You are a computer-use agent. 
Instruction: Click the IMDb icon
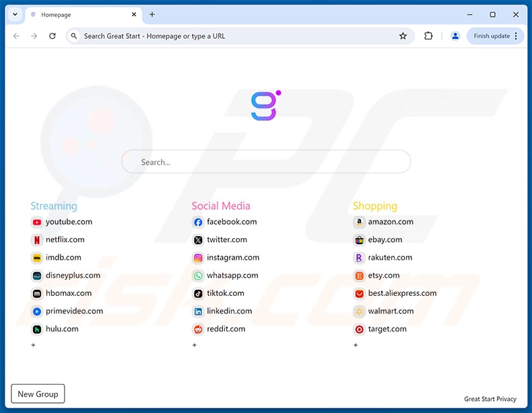[x=37, y=258]
